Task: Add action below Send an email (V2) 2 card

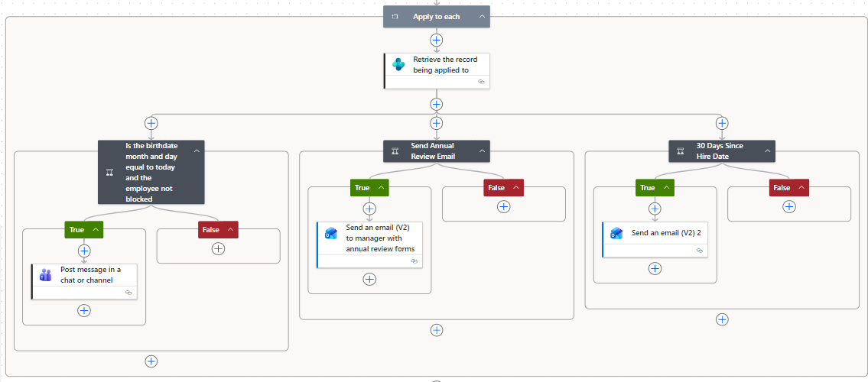Action: (655, 269)
